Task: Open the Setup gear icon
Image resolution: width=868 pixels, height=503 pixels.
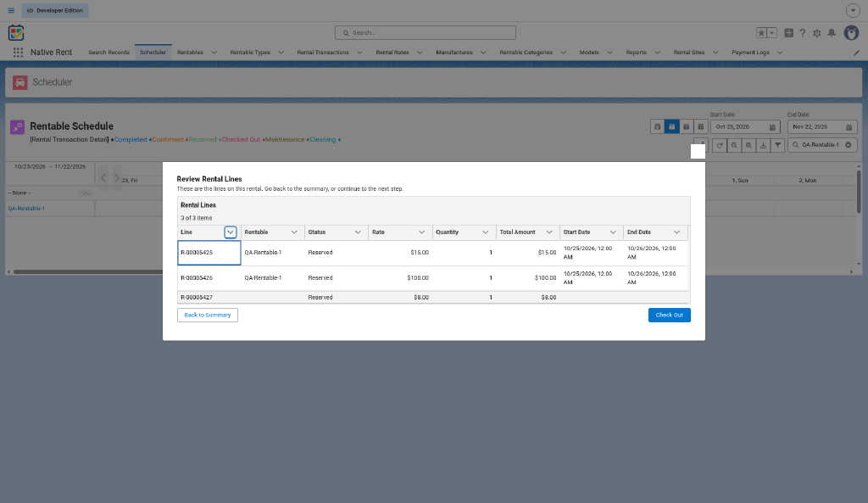Action: 816,33
